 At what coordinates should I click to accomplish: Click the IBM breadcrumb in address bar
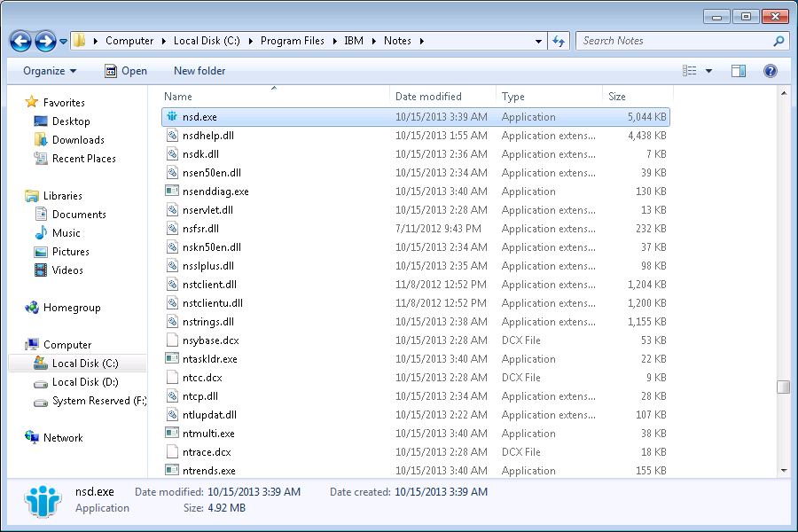[354, 41]
